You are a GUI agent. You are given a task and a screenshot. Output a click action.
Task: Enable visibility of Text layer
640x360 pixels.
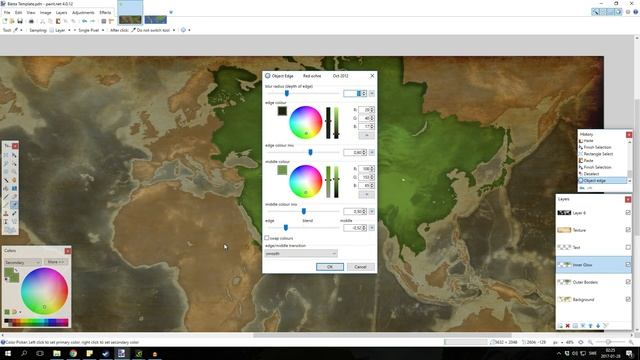pos(628,247)
